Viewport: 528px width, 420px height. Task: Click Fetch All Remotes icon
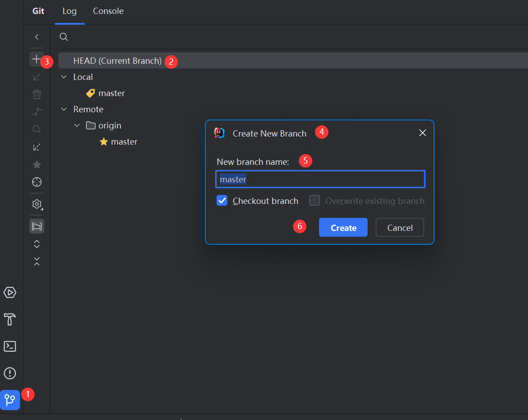coord(37,147)
